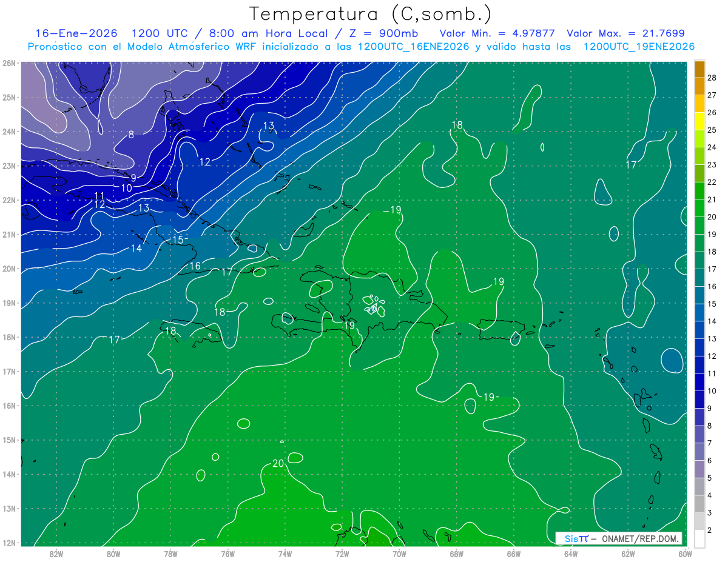Click the "70W" longitude axis label
This screenshot has width=728, height=562.
(399, 553)
